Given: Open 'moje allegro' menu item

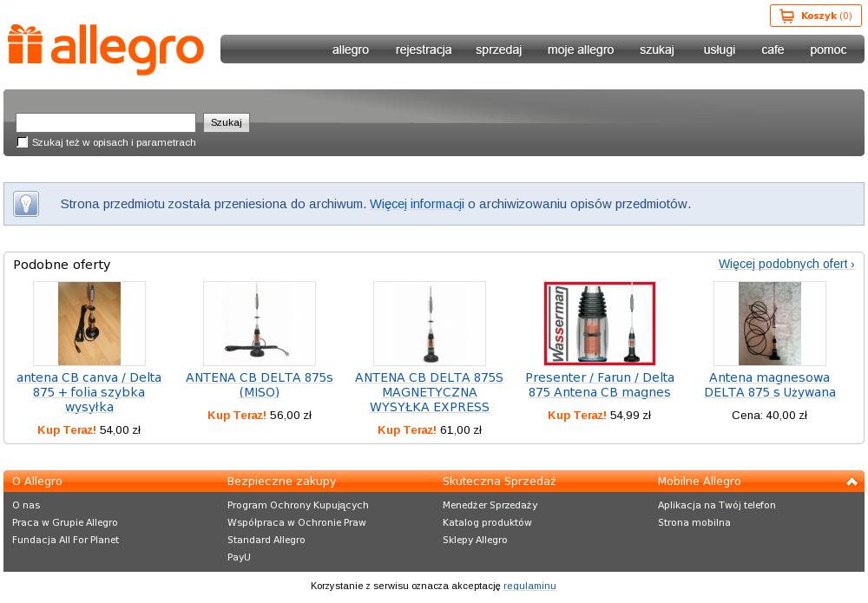Looking at the screenshot, I should (x=581, y=49).
